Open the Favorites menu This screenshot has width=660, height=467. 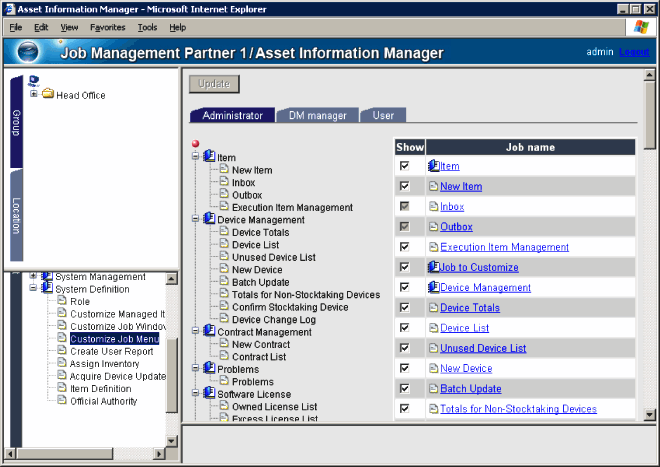pos(107,27)
